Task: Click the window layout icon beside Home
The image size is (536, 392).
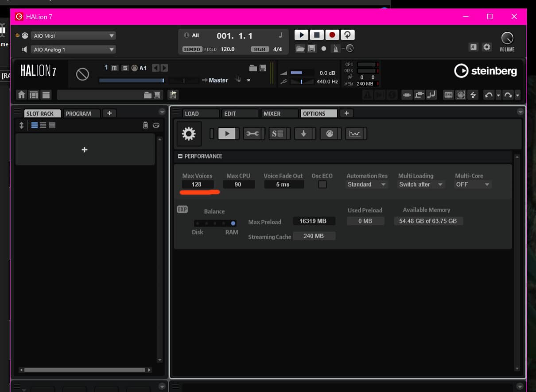Action: point(34,95)
